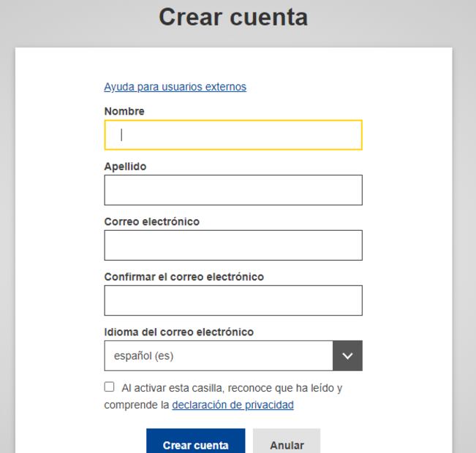
Task: Click the Confirmar el correo electrónico label
Action: (x=184, y=277)
